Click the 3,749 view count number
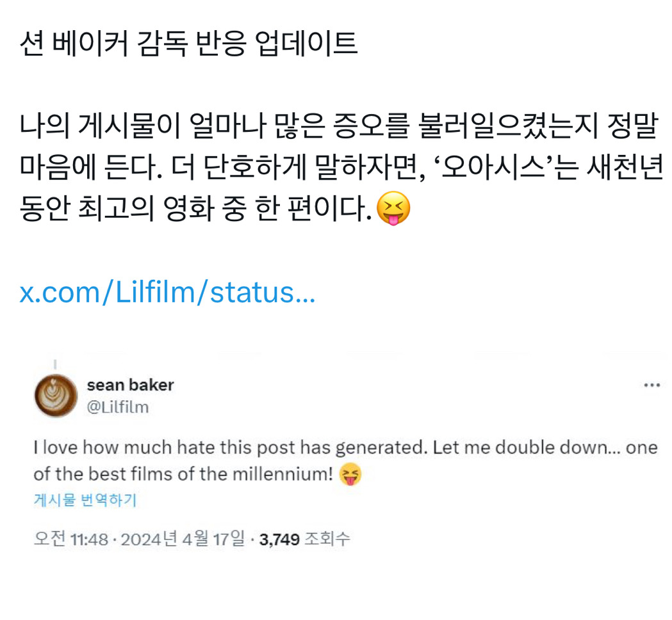Image resolution: width=672 pixels, height=620 pixels. (279, 539)
